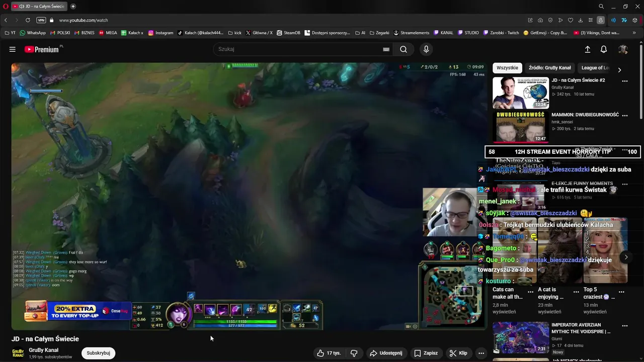The height and width of the screenshot is (362, 644).
Task: Open video MAMMON: DWUBIEGUNOWOŚĆ
Action: tap(585, 115)
